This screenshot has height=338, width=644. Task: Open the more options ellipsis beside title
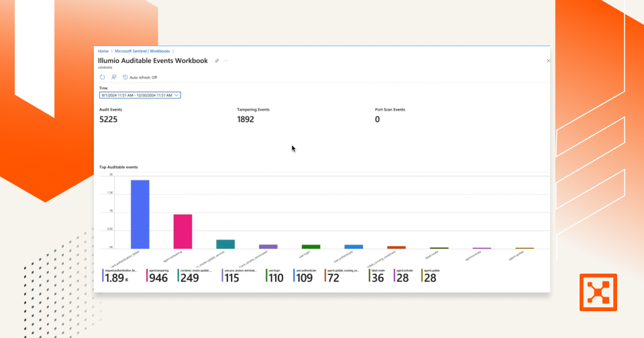226,61
